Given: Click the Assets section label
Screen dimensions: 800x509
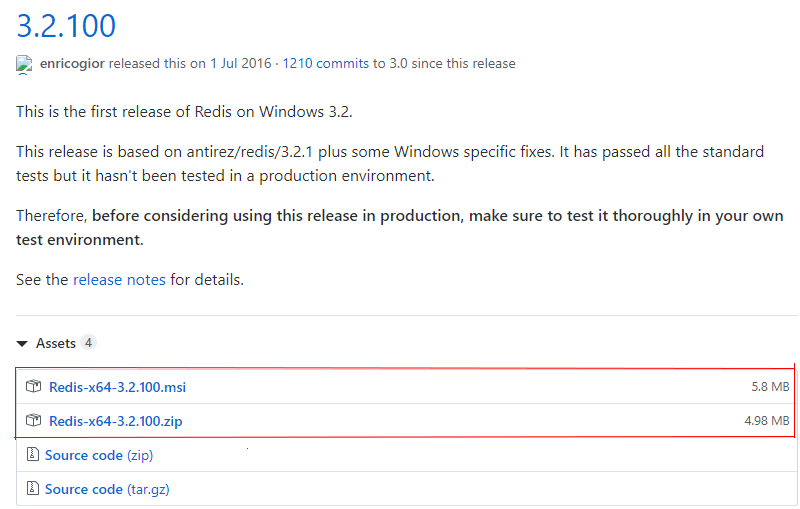Looking at the screenshot, I should [56, 343].
